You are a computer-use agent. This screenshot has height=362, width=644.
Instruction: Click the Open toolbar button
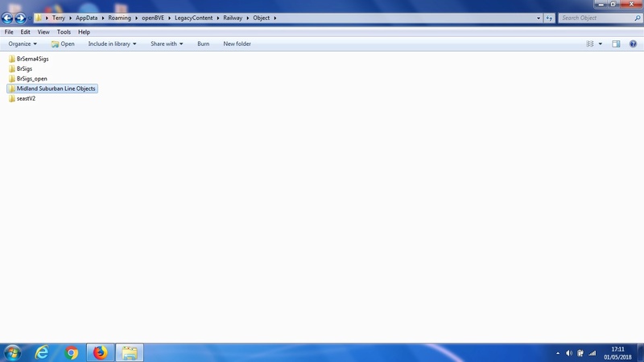(x=64, y=44)
